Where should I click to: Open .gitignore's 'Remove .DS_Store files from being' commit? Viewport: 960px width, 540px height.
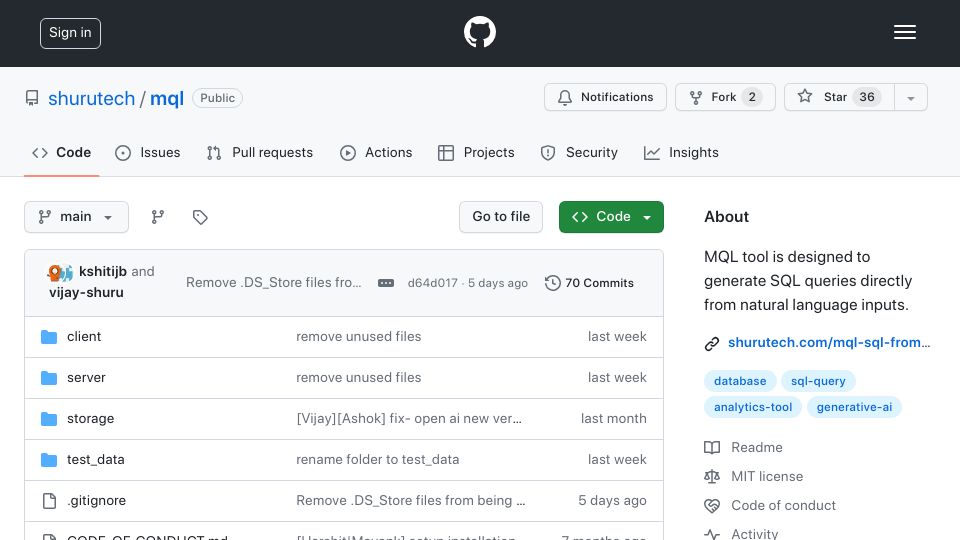[x=411, y=500]
